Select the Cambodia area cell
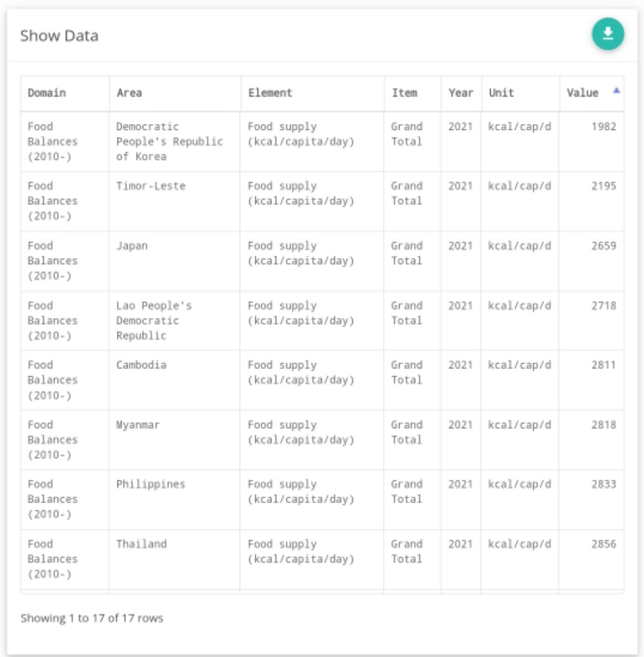This screenshot has height=657, width=644. (x=141, y=365)
